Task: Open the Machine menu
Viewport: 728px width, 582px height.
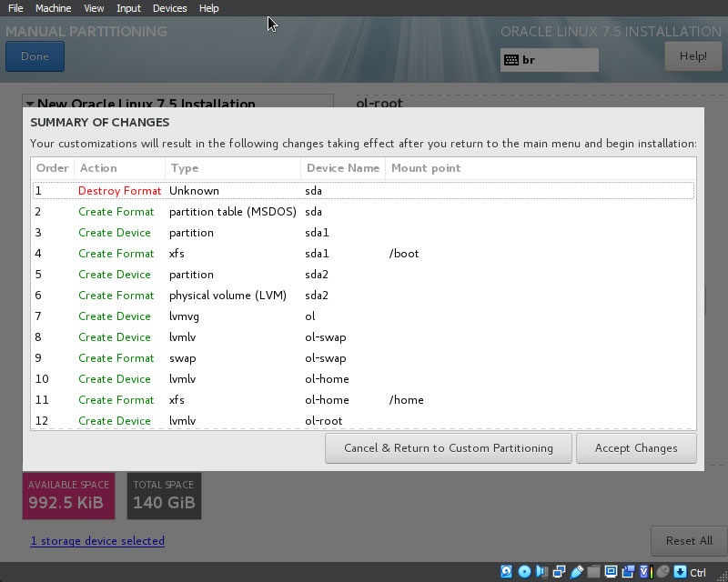Action: (54, 8)
